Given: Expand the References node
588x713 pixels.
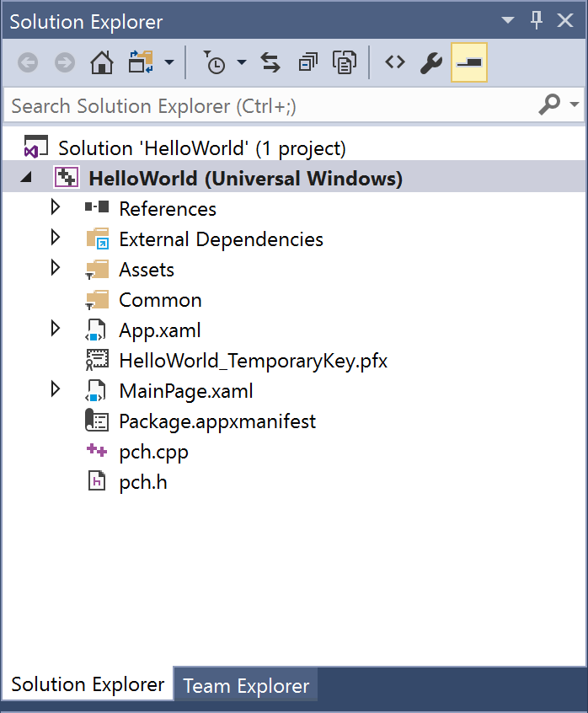Looking at the screenshot, I should [x=56, y=207].
